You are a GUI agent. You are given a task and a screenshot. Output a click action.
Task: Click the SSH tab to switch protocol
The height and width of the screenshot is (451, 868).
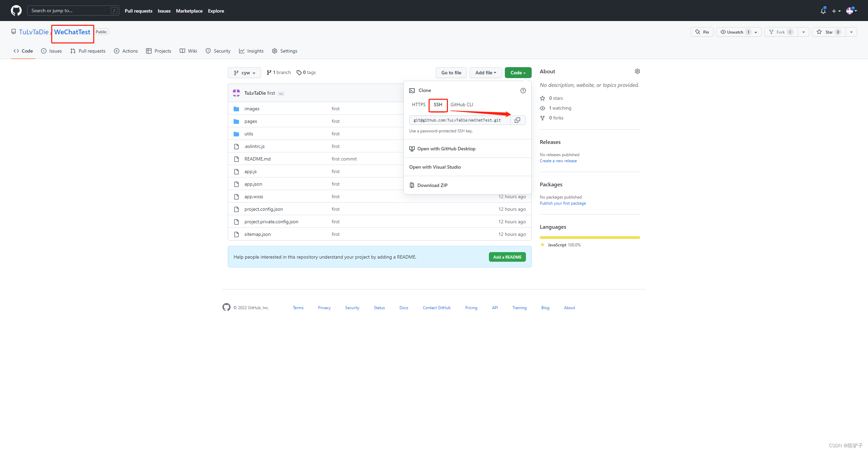437,104
